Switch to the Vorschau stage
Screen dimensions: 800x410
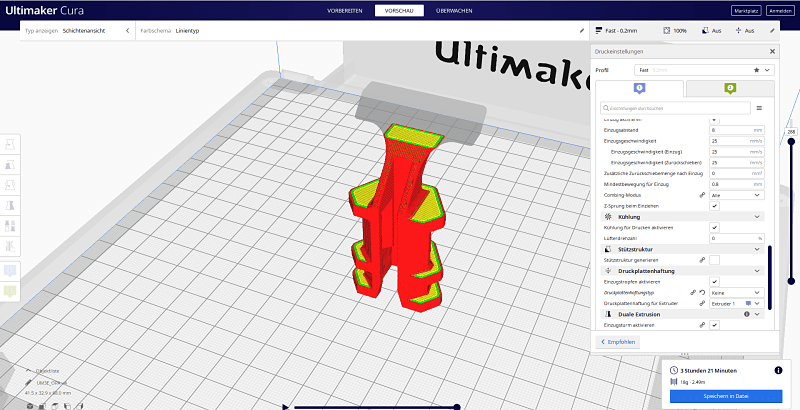(x=399, y=11)
